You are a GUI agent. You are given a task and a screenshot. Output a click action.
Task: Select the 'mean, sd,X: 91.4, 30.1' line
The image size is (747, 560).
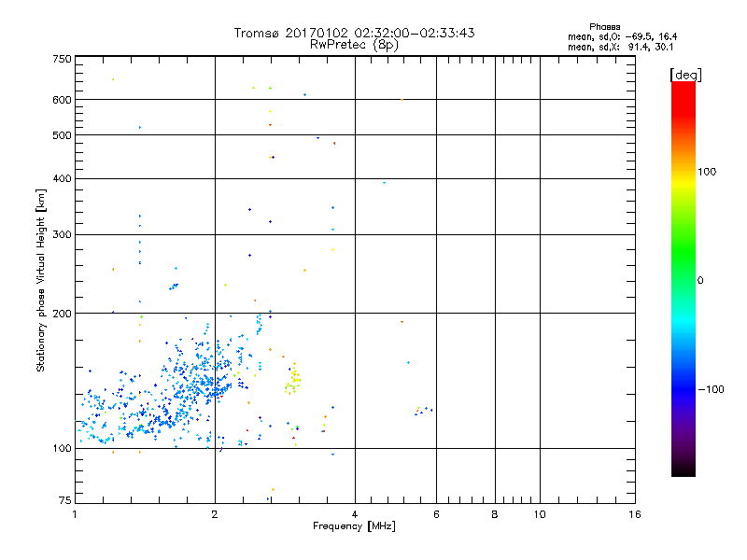coord(620,47)
